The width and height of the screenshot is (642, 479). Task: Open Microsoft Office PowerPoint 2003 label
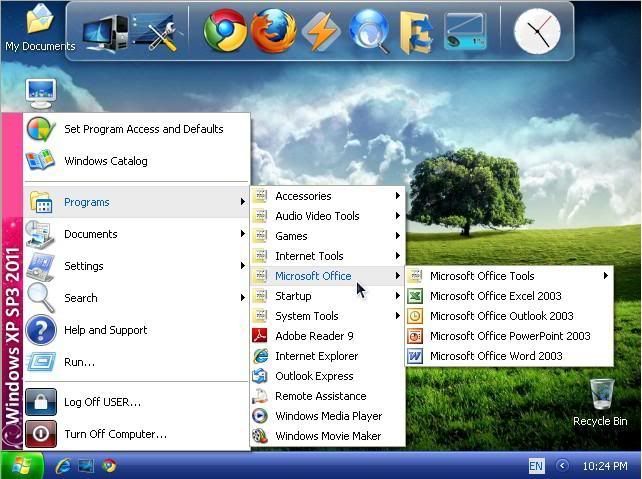(510, 336)
